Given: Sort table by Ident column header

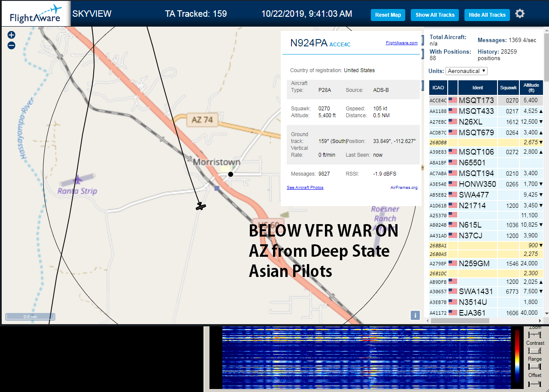Looking at the screenshot, I should (478, 88).
